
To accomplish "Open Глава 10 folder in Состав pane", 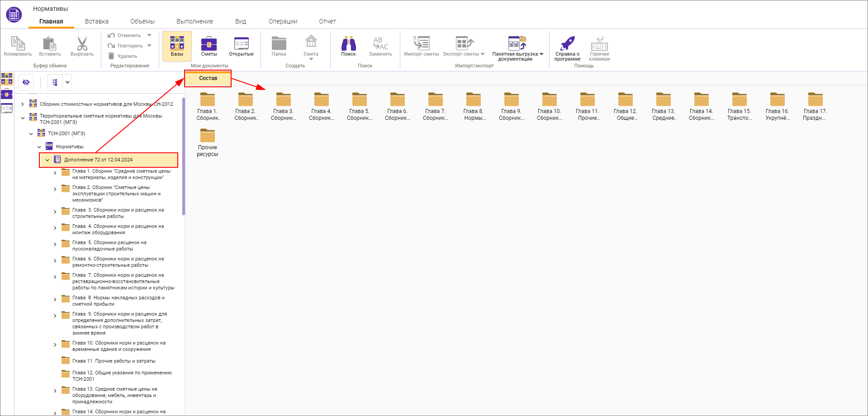I will [550, 106].
